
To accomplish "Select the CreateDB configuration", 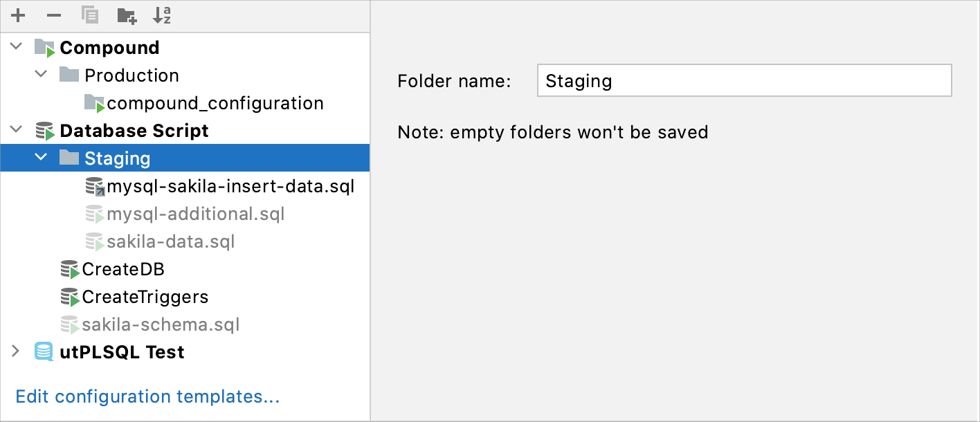I will tap(122, 269).
